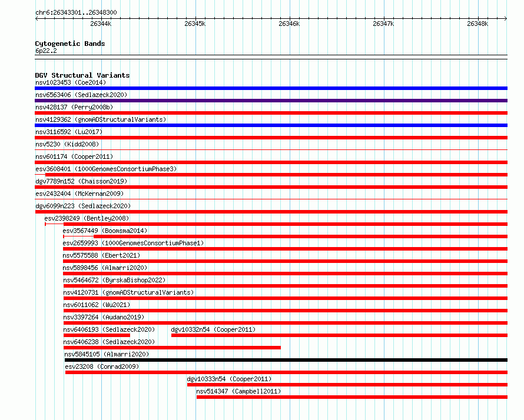The width and height of the screenshot is (524, 420).
Task: Open the DGV Structural Variants track title
Action: (82, 75)
